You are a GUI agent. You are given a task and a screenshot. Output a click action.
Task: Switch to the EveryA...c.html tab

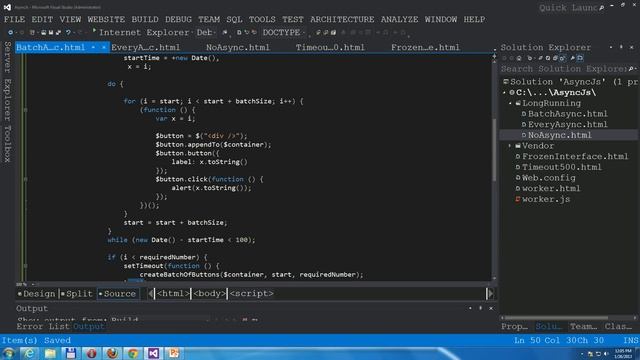tap(145, 47)
